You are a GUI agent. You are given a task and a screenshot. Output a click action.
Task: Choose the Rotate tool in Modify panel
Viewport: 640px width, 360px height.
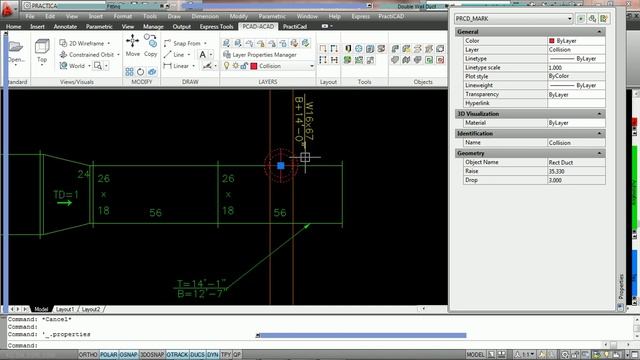pos(140,72)
